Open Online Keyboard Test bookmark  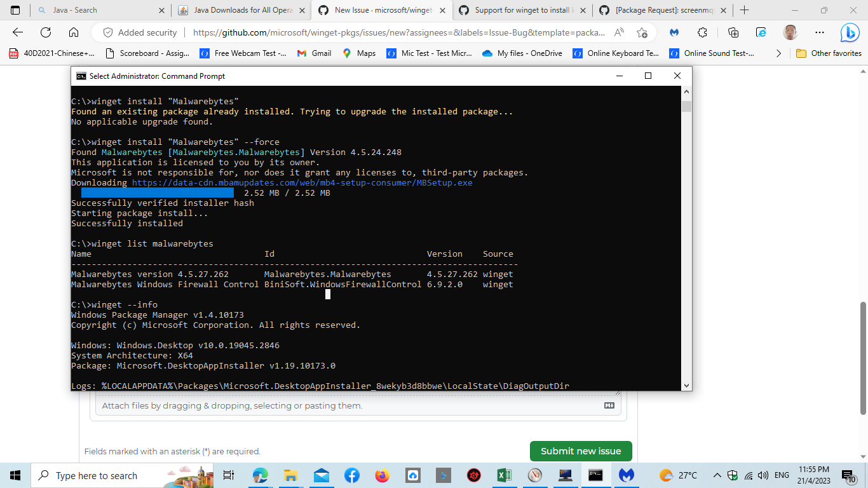[x=616, y=53]
